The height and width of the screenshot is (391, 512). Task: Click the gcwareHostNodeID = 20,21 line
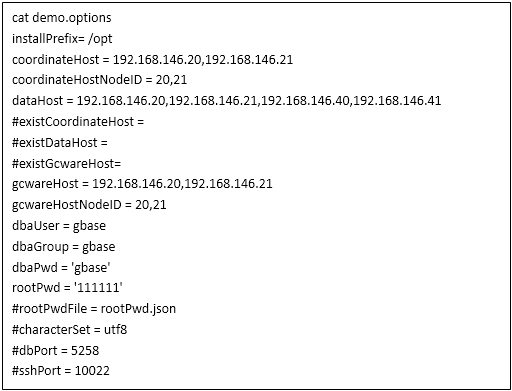tap(89, 205)
